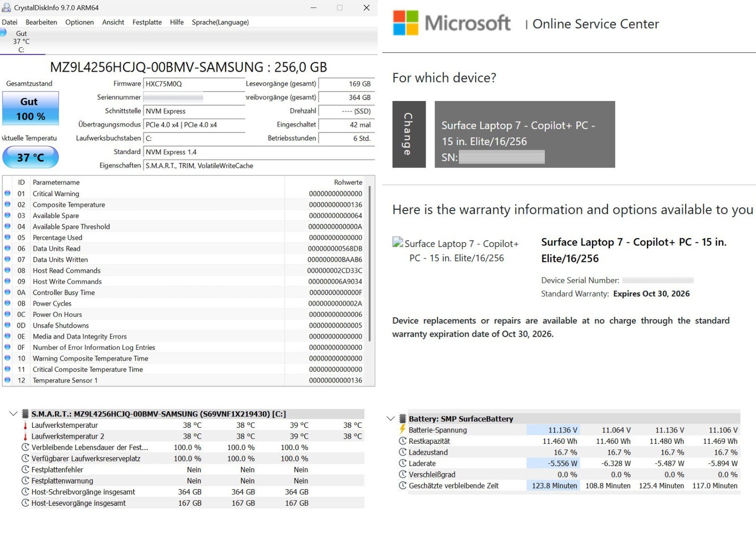Open the Festplatte menu
Image resolution: width=756 pixels, height=535 pixels.
147,22
